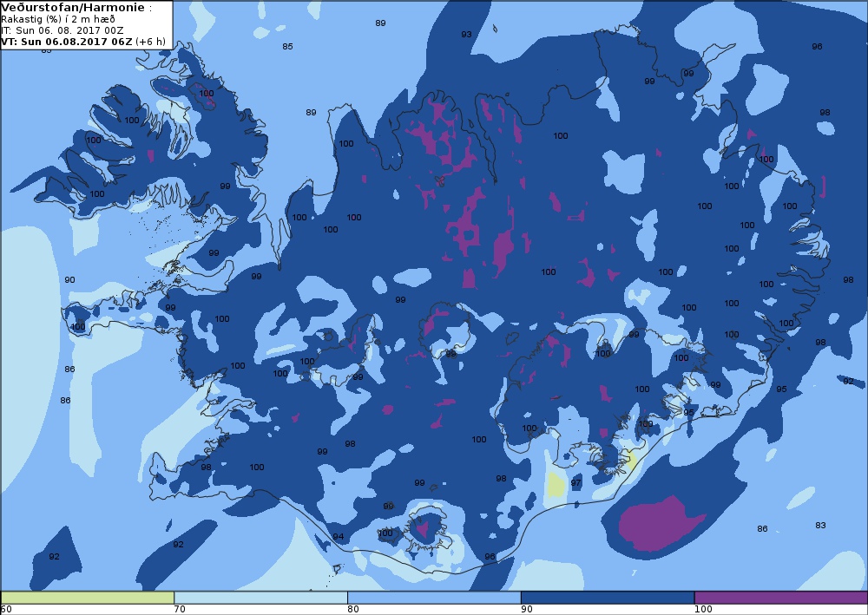
Task: Click the legend label '60'
Action: [x=6, y=610]
